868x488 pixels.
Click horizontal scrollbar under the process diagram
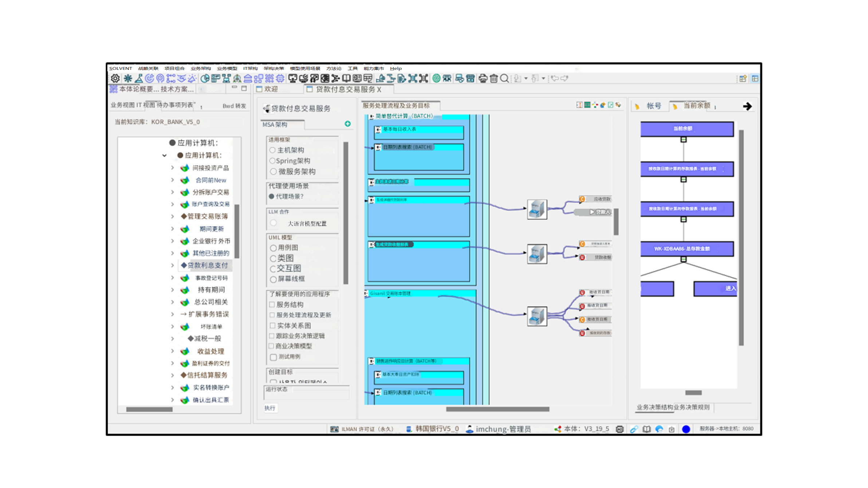pos(497,409)
